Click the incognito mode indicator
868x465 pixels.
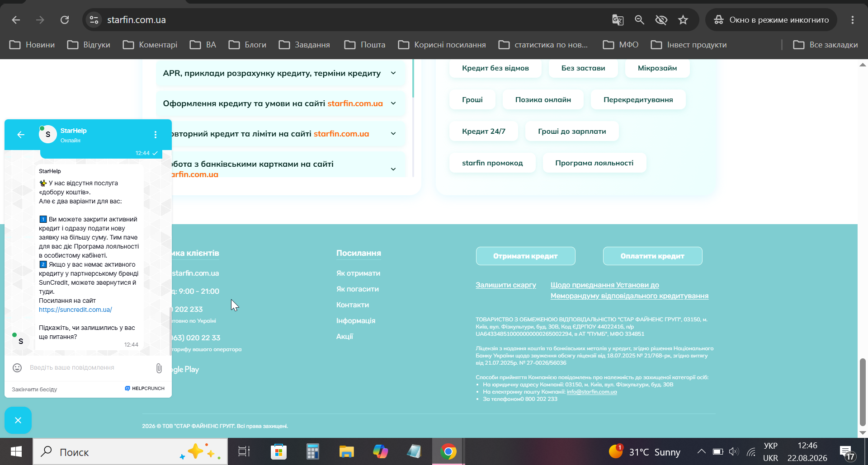pyautogui.click(x=771, y=20)
